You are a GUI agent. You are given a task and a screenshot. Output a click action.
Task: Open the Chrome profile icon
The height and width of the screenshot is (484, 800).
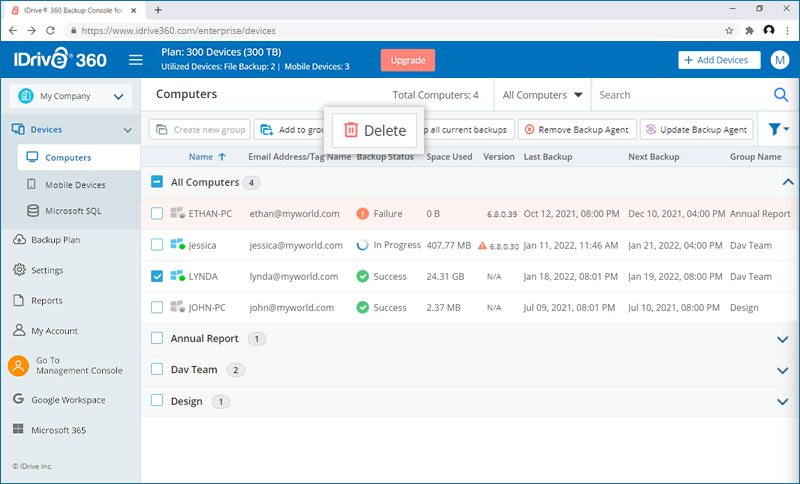[x=769, y=31]
